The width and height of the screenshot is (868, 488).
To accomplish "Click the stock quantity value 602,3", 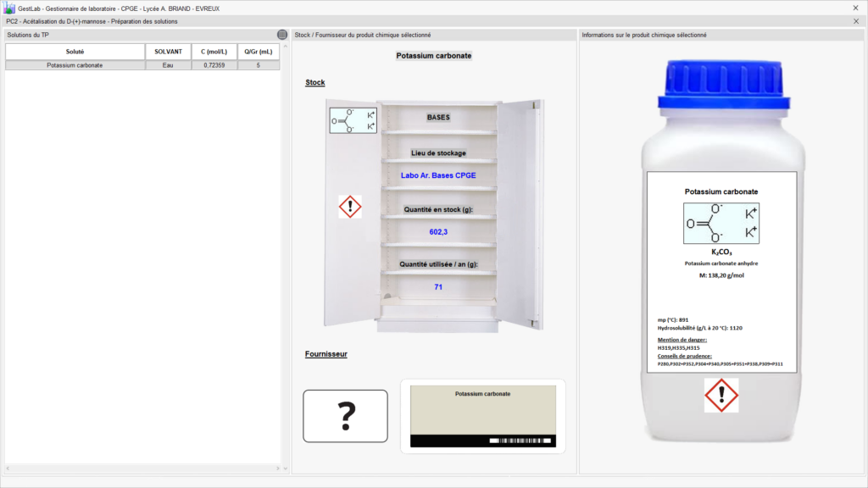I will [438, 231].
